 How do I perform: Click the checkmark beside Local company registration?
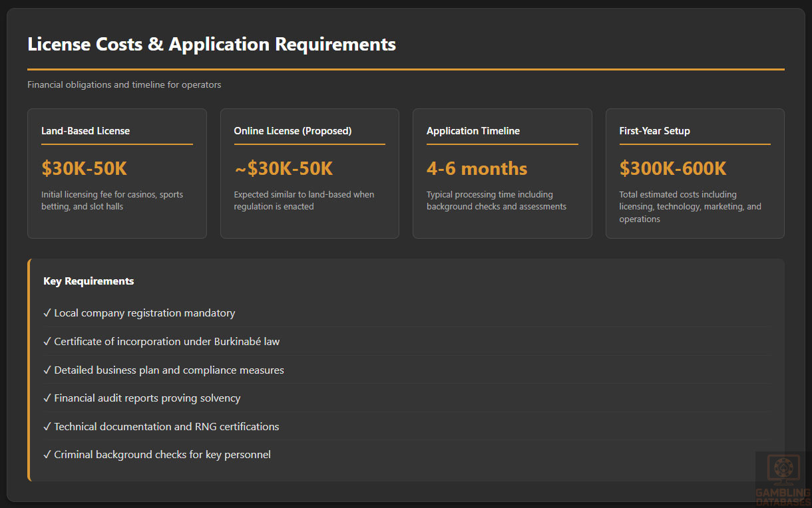click(x=47, y=313)
